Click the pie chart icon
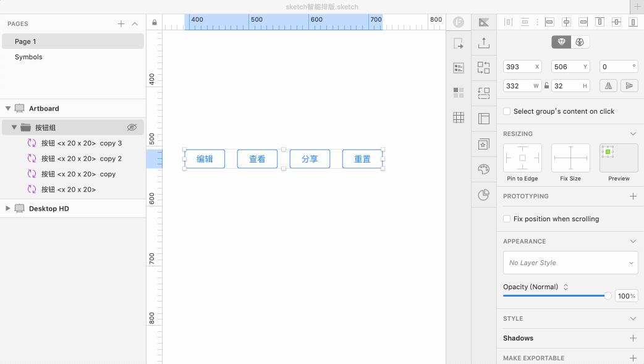 click(484, 195)
